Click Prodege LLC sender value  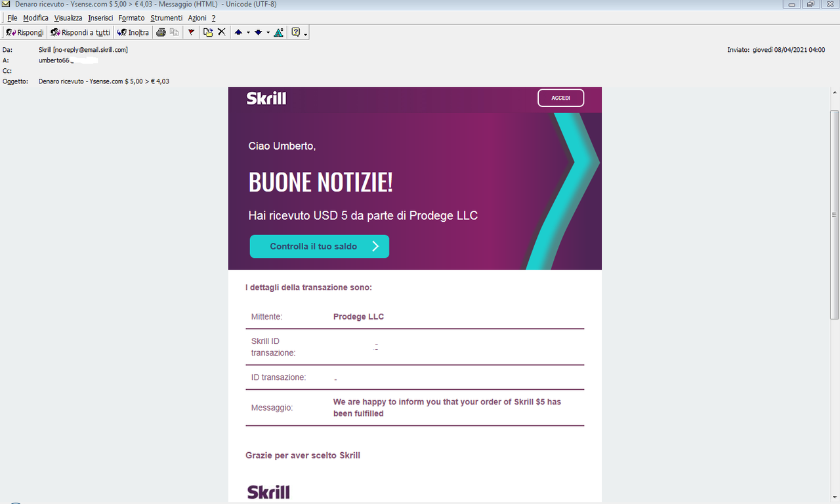pos(358,316)
